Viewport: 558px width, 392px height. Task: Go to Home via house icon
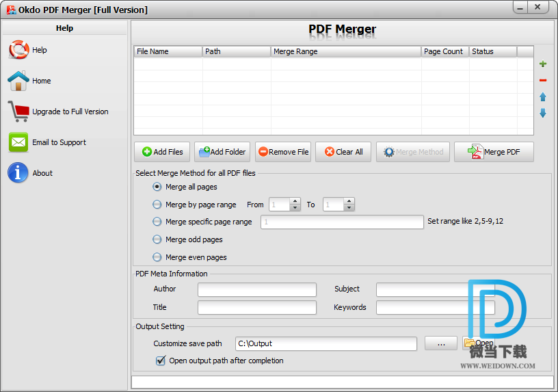tap(18, 81)
